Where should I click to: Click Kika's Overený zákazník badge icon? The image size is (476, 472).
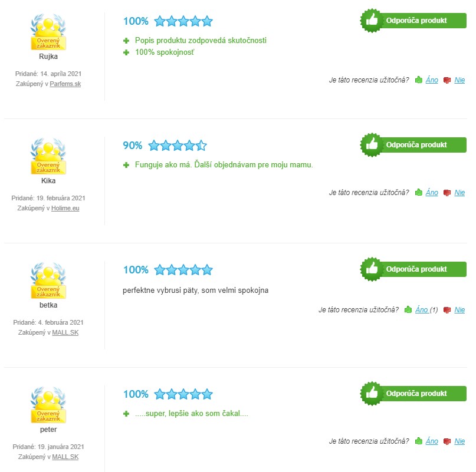point(48,156)
